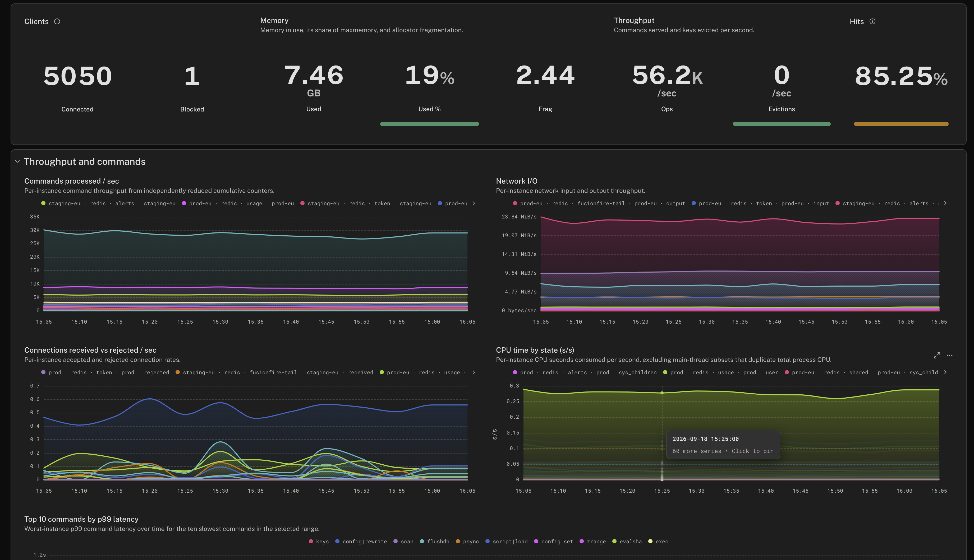The width and height of the screenshot is (974, 560).
Task: Click the info icon next to Hits
Action: coord(872,22)
